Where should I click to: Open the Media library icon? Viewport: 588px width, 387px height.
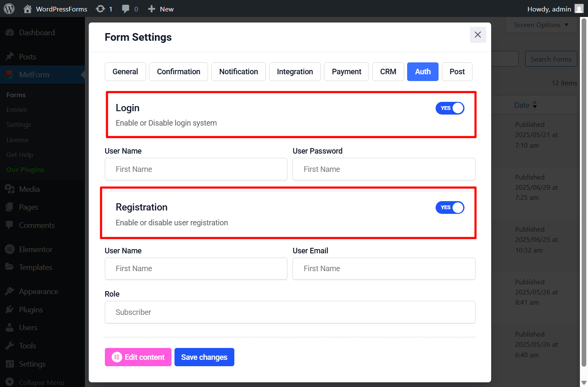click(9, 189)
